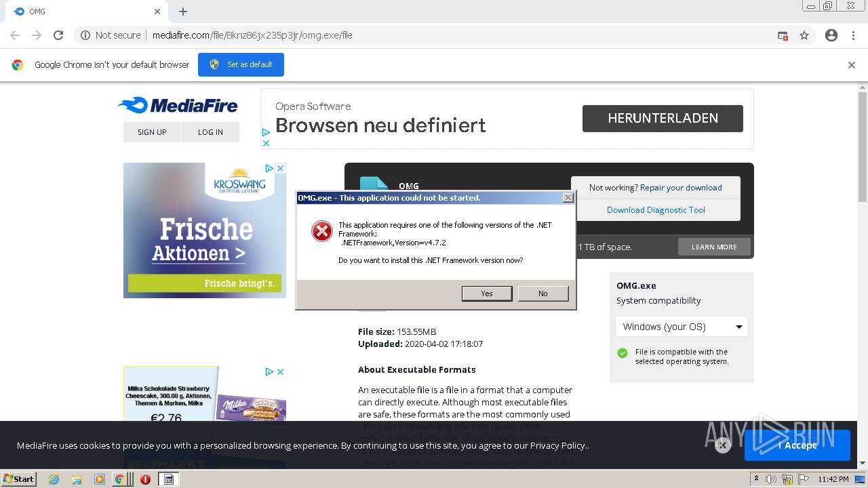The height and width of the screenshot is (488, 868).
Task: Dismiss the default browser info bar
Action: 852,65
